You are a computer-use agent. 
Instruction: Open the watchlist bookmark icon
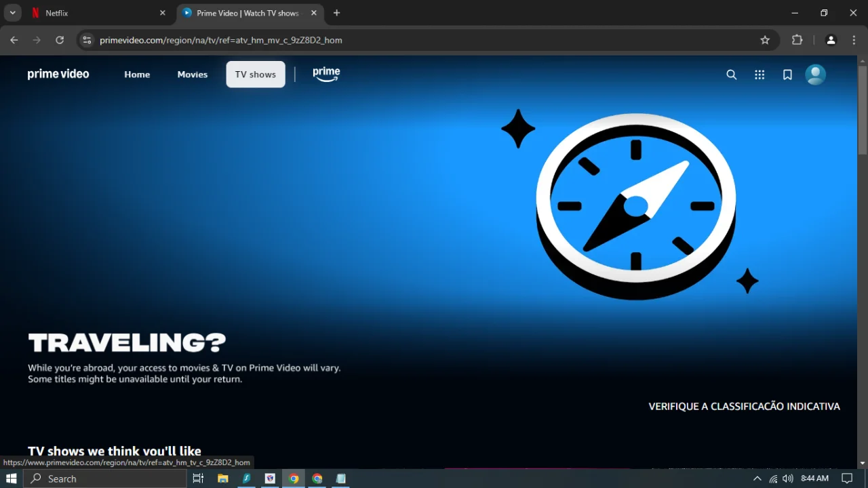tap(787, 75)
